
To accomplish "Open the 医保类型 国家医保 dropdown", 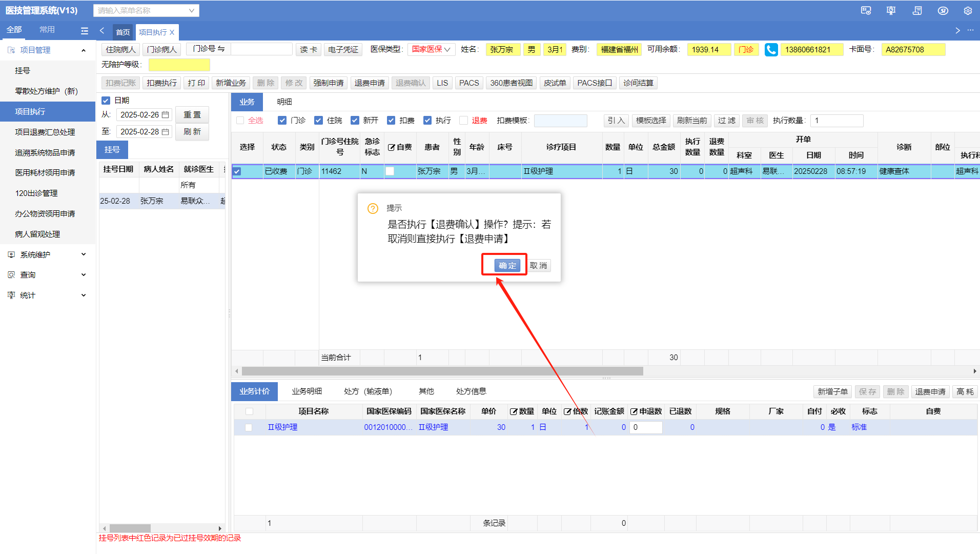I will 432,50.
